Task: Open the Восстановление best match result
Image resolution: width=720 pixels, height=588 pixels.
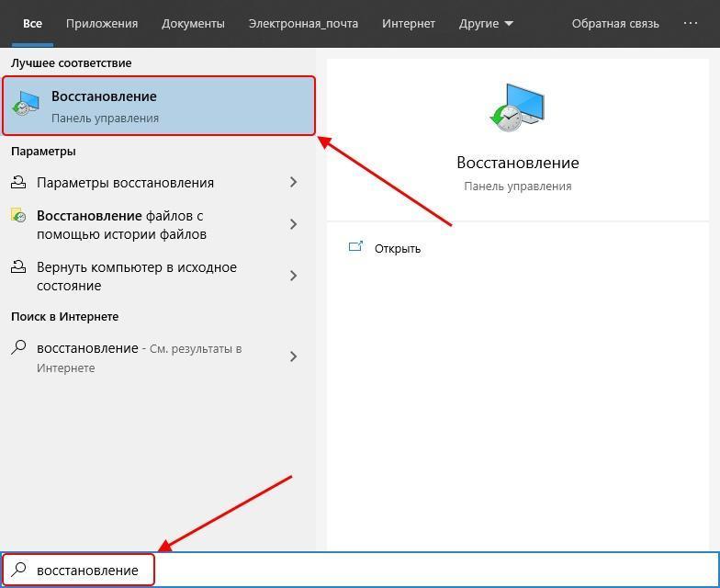Action: pos(159,106)
